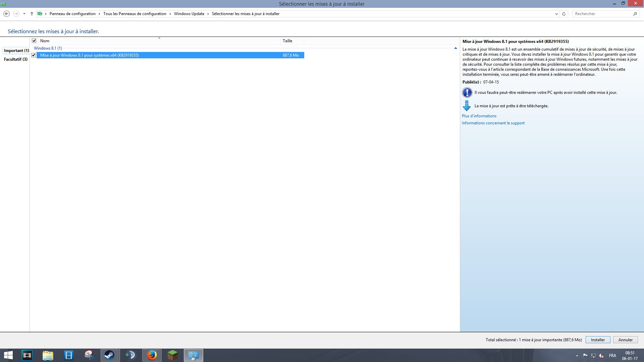This screenshot has height=362, width=644.
Task: Open the Plus d'informations link
Action: [479, 116]
